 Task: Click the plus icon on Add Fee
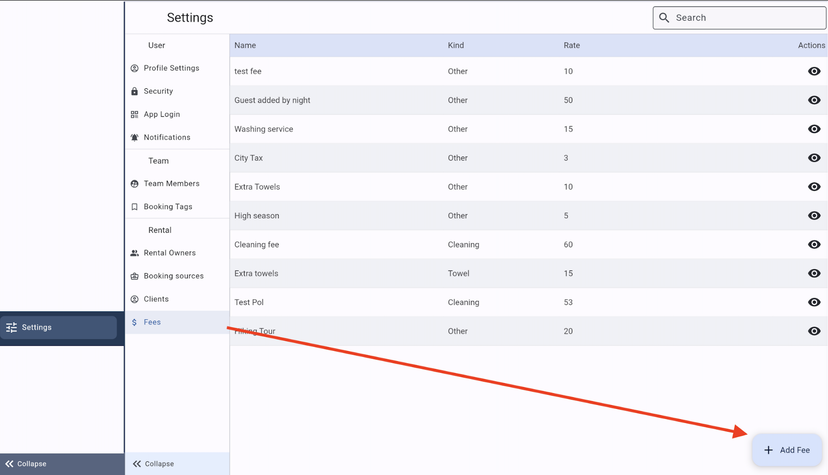pyautogui.click(x=768, y=450)
